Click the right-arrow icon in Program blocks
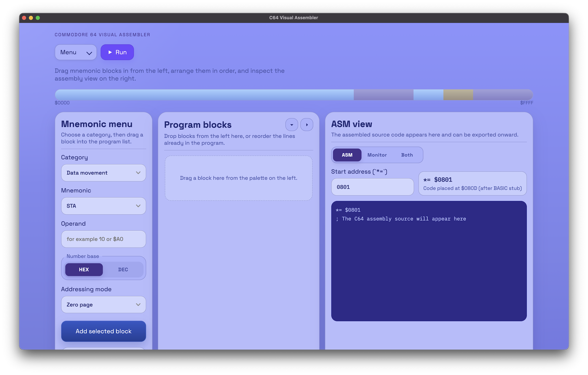Viewport: 588px width, 375px height. coord(307,125)
